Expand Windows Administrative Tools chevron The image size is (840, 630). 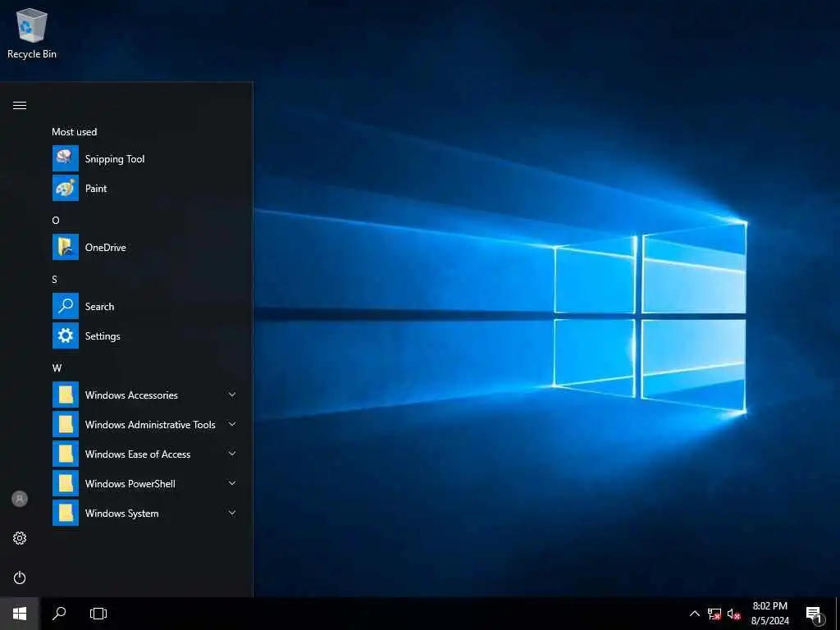tap(232, 424)
